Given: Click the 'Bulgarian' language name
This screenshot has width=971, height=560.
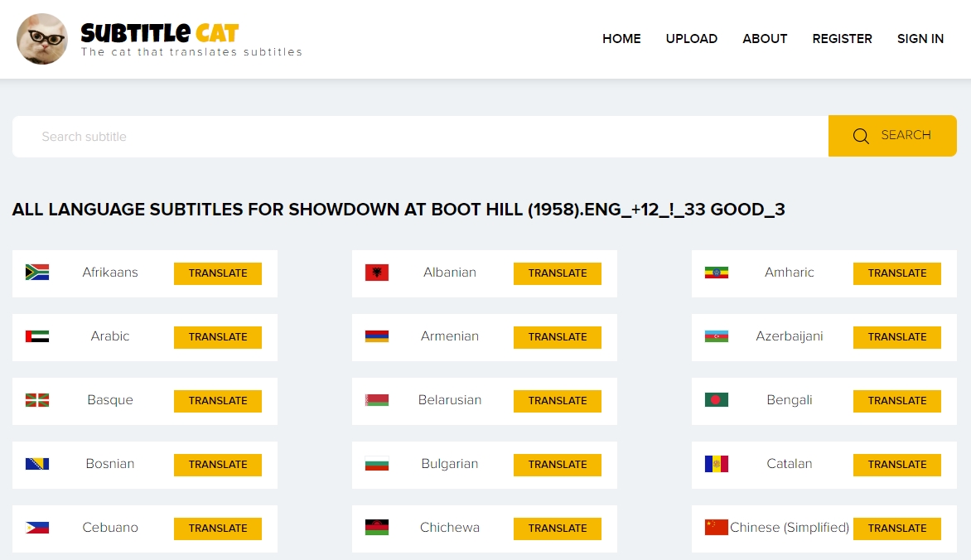Looking at the screenshot, I should coord(450,464).
